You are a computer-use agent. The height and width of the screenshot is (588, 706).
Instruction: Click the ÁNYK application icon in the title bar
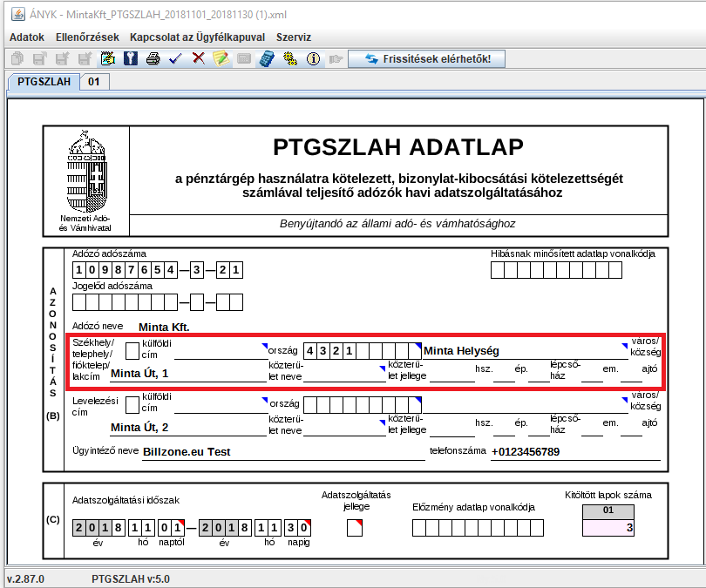(18, 15)
